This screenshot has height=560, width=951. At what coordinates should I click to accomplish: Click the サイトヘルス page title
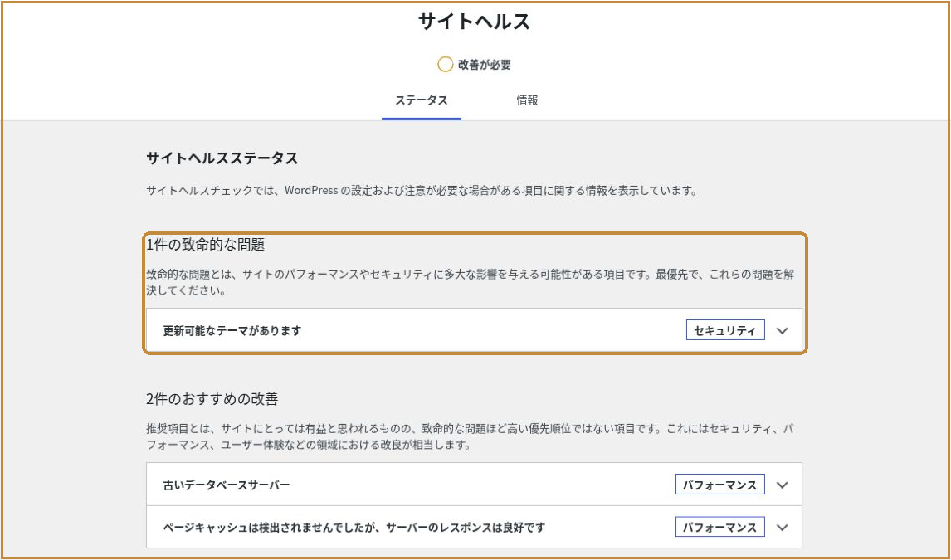pyautogui.click(x=475, y=22)
